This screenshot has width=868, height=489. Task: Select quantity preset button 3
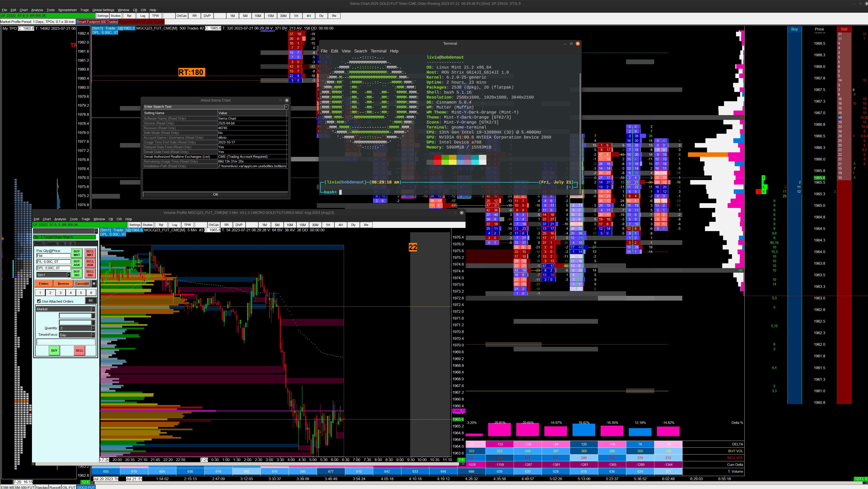(x=60, y=293)
